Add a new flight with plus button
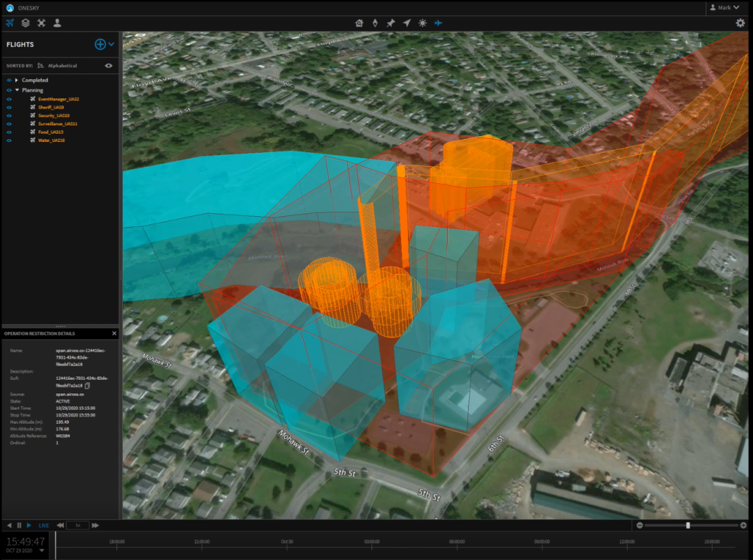 (x=100, y=44)
